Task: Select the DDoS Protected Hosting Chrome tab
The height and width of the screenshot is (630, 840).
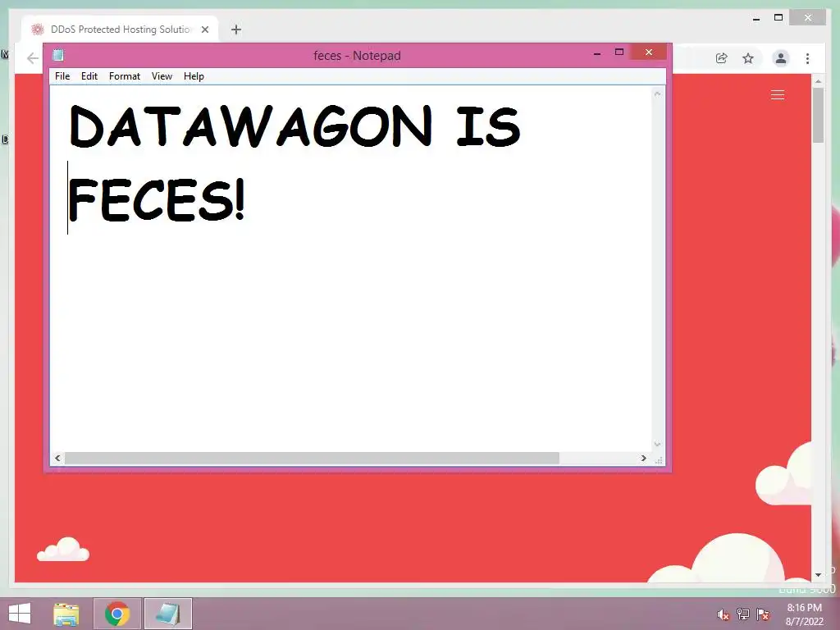Action: 120,30
